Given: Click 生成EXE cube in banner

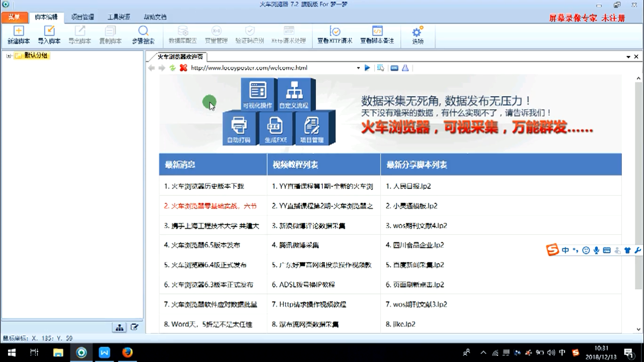Looking at the screenshot, I should [276, 128].
